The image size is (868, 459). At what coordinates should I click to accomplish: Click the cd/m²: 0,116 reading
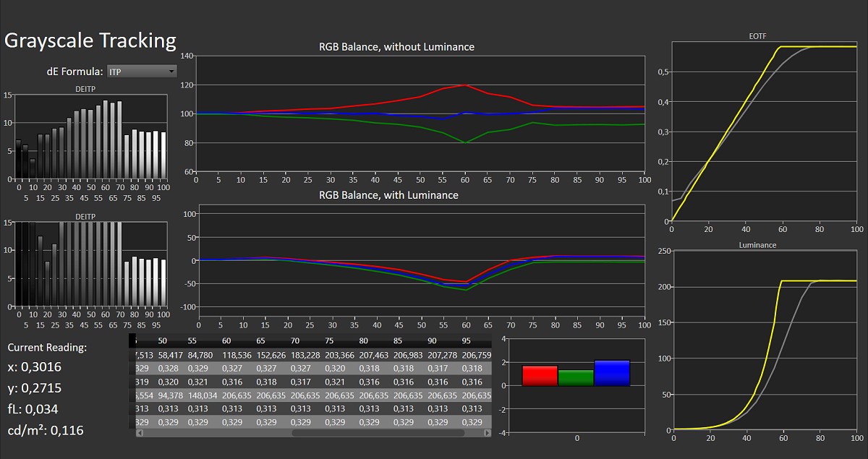[45, 431]
